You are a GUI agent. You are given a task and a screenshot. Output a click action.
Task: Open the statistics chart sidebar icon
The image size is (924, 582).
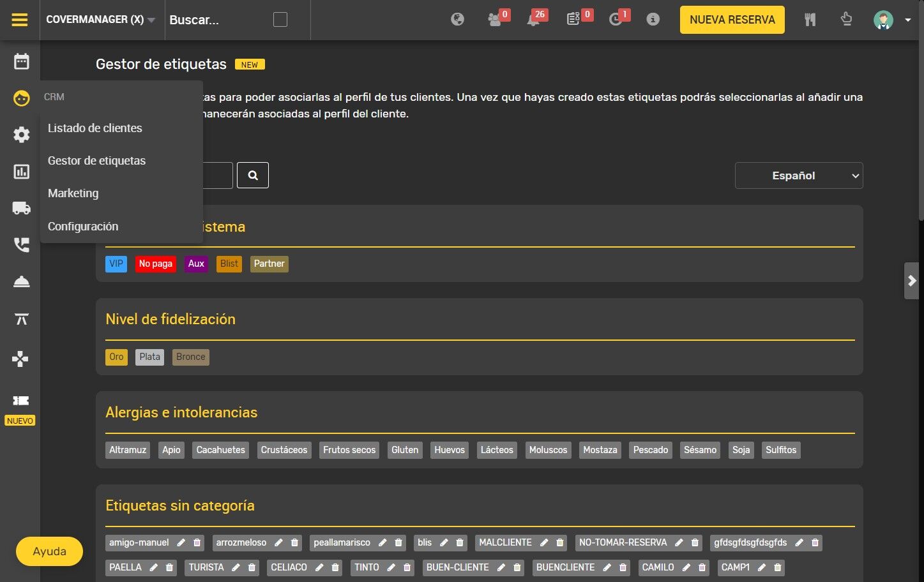22,172
